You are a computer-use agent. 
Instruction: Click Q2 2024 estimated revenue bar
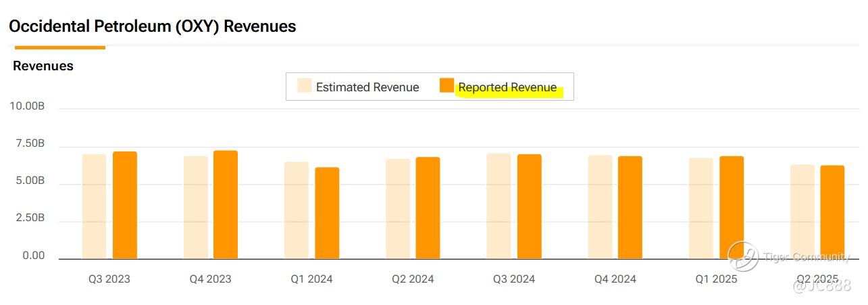coord(398,209)
